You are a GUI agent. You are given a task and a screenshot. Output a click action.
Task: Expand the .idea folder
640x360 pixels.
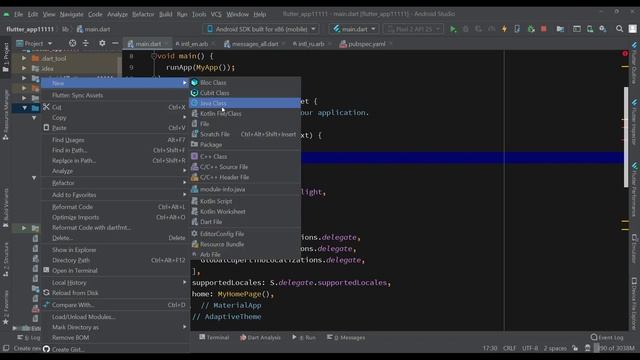pyautogui.click(x=24, y=69)
